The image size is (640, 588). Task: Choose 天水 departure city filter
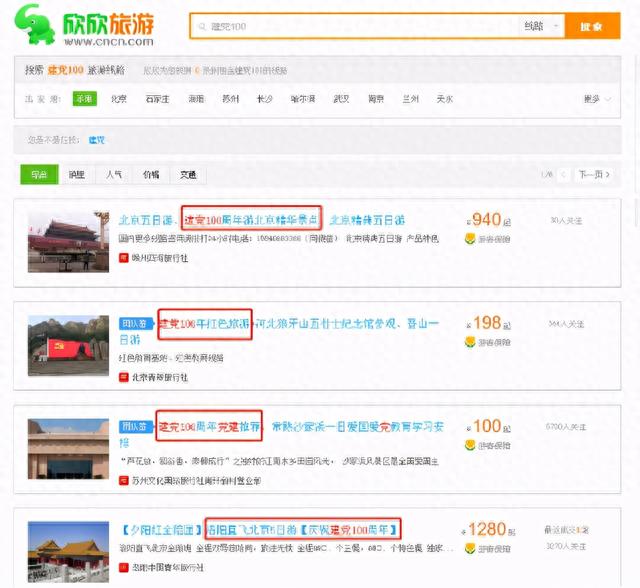(x=444, y=99)
